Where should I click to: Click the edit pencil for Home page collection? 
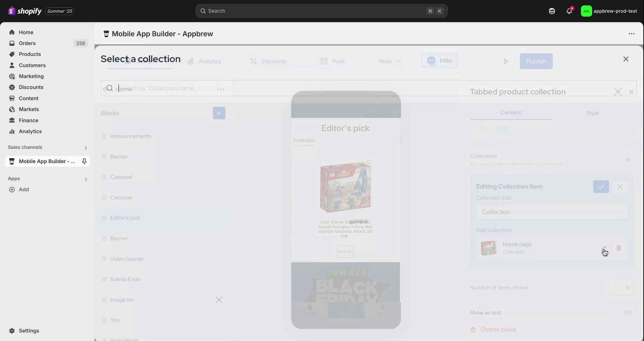tap(604, 248)
